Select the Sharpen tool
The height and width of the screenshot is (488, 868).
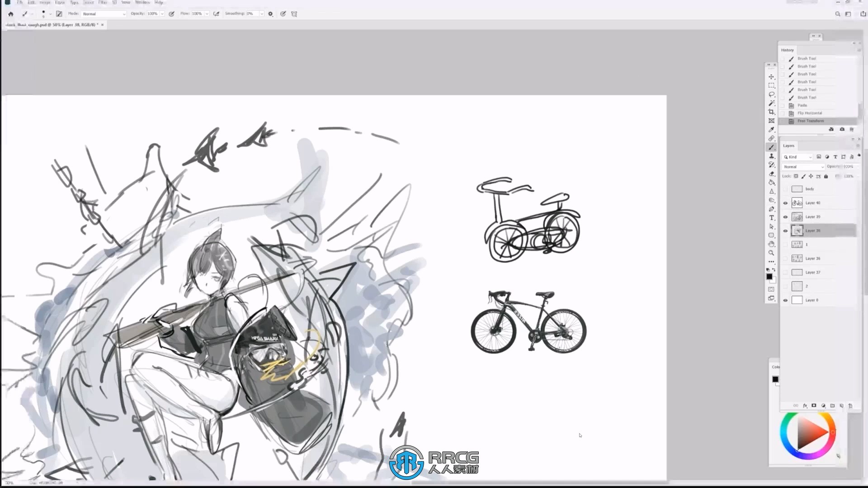[771, 191]
